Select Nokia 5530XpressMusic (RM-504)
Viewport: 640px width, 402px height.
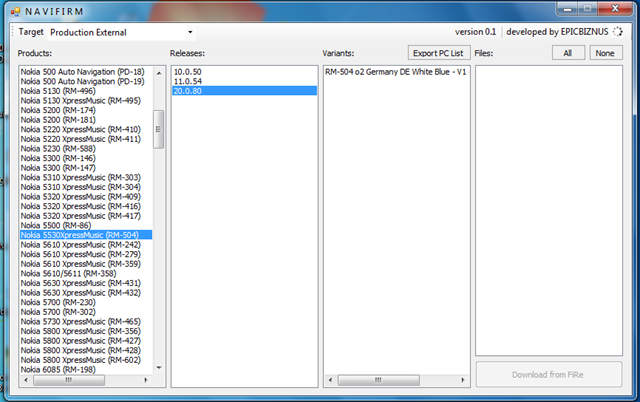[86, 235]
